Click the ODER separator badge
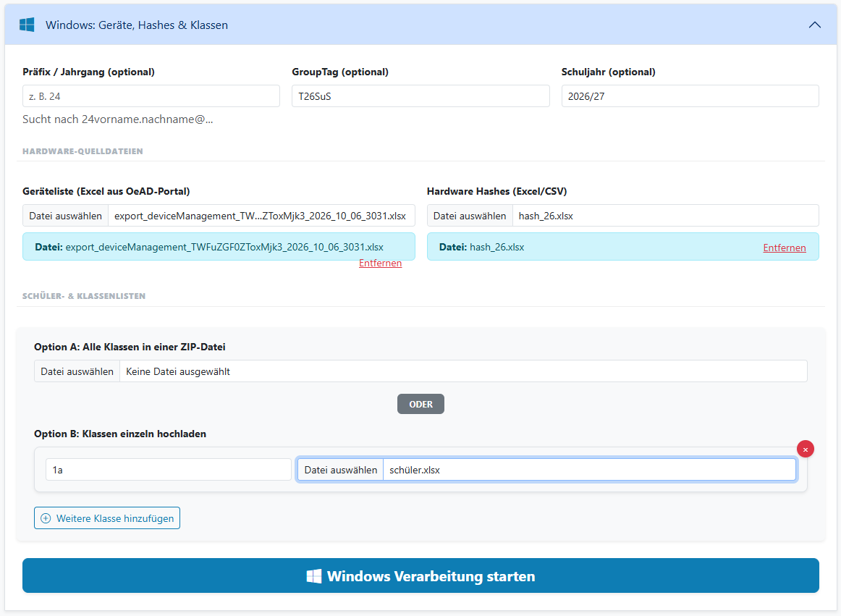Viewport: 841px width, 616px height. tap(420, 404)
